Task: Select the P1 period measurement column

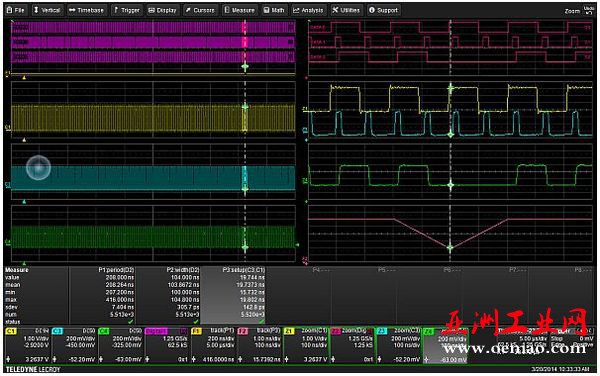Action: [102, 295]
